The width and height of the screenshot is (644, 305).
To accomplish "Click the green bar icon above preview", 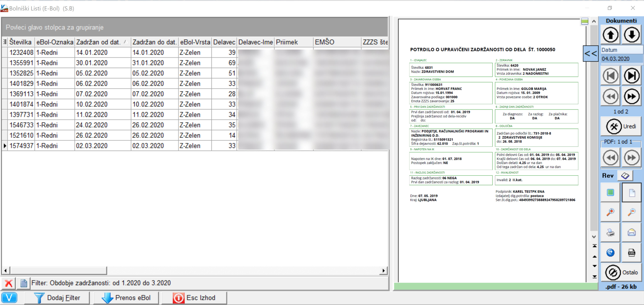I will point(585,21).
